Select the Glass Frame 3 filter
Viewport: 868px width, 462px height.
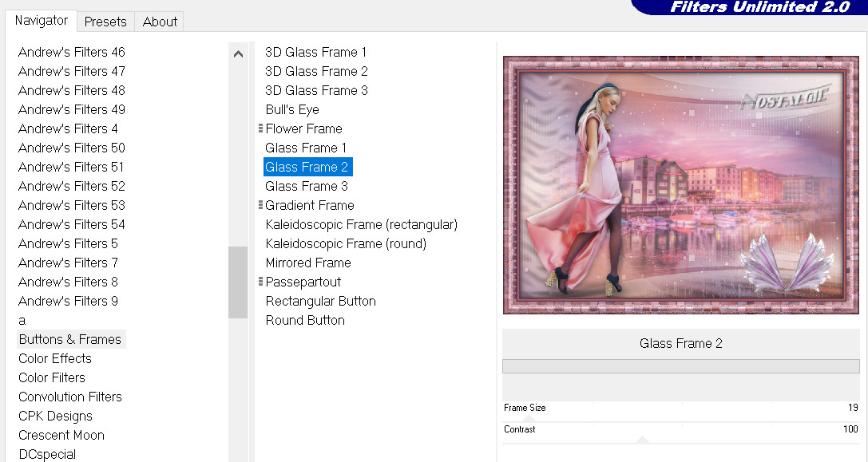307,186
